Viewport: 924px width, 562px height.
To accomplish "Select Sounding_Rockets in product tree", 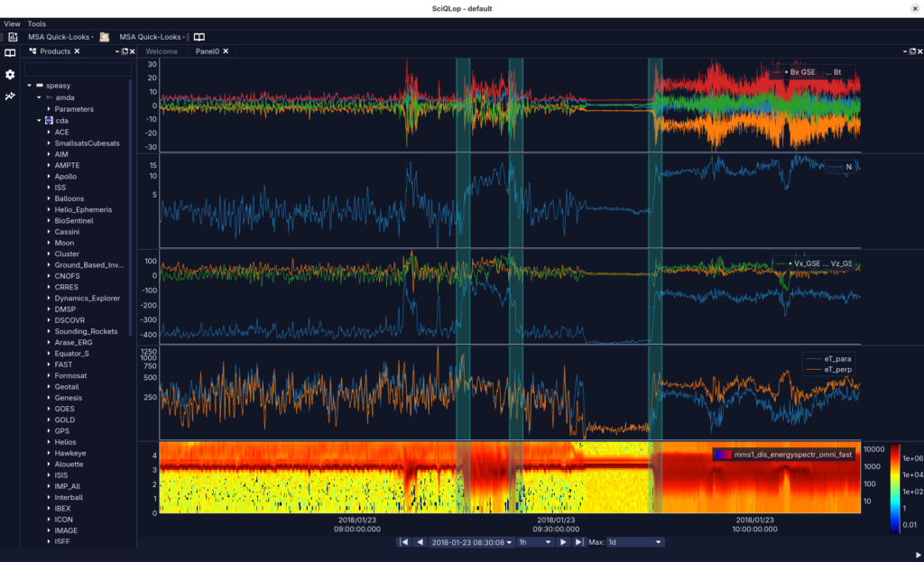I will click(x=86, y=332).
